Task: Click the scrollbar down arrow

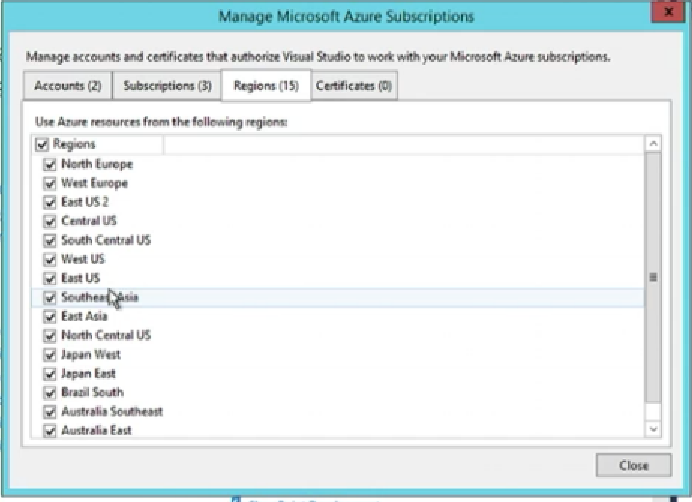Action: point(653,429)
